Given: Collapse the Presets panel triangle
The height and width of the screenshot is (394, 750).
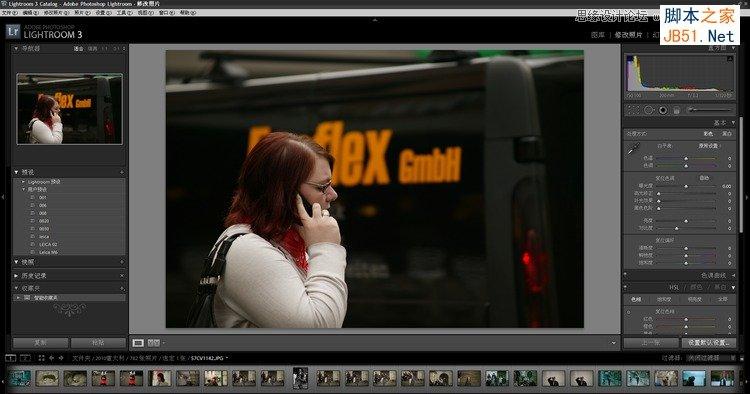Looking at the screenshot, I should point(16,172).
